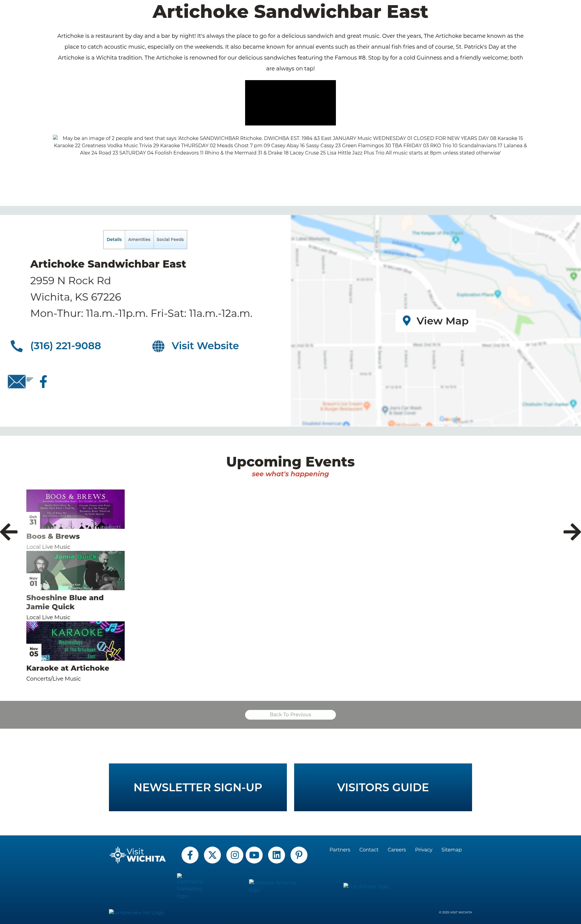The image size is (581, 924).
Task: Click the View Map button
Action: pos(435,321)
